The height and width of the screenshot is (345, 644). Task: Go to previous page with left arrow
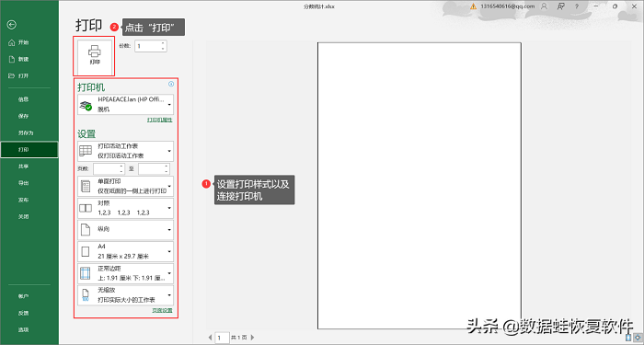210,338
